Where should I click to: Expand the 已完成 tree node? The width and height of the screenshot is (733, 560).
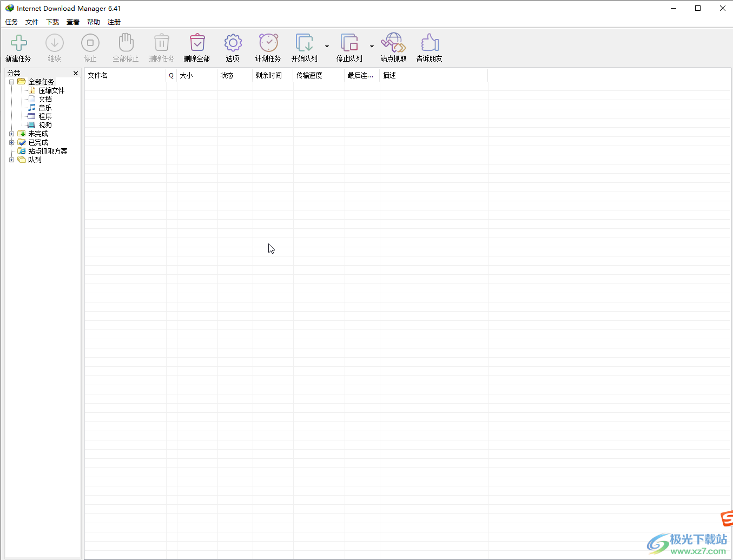11,142
